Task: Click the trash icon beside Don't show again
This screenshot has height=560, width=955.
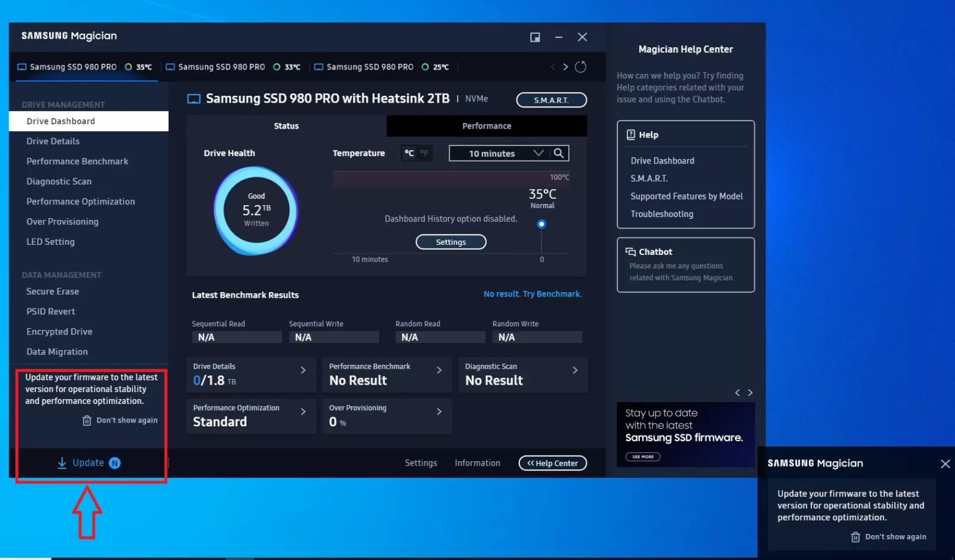Action: 86,420
